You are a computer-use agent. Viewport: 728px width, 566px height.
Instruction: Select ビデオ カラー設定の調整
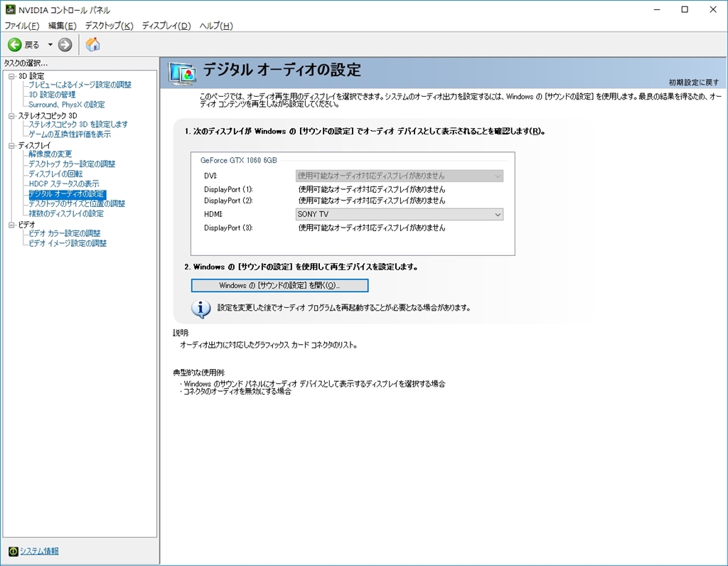click(x=65, y=233)
